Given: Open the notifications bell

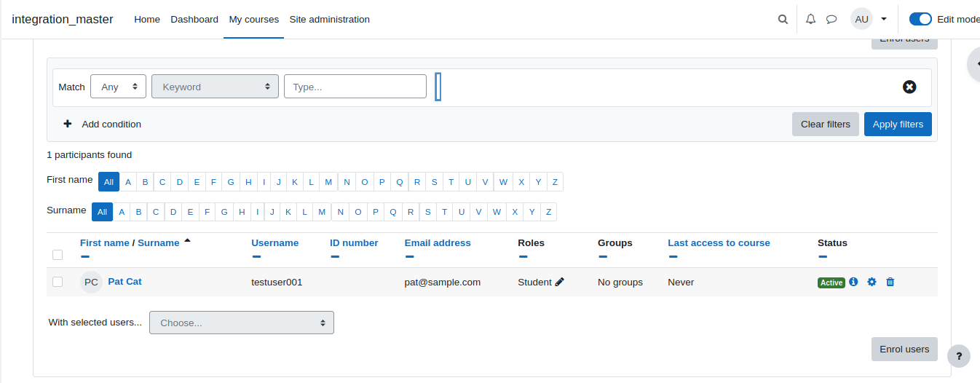Looking at the screenshot, I should tap(810, 20).
